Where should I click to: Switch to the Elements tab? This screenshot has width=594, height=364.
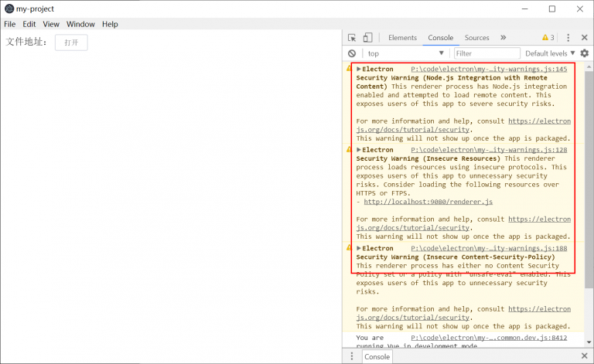pos(402,37)
